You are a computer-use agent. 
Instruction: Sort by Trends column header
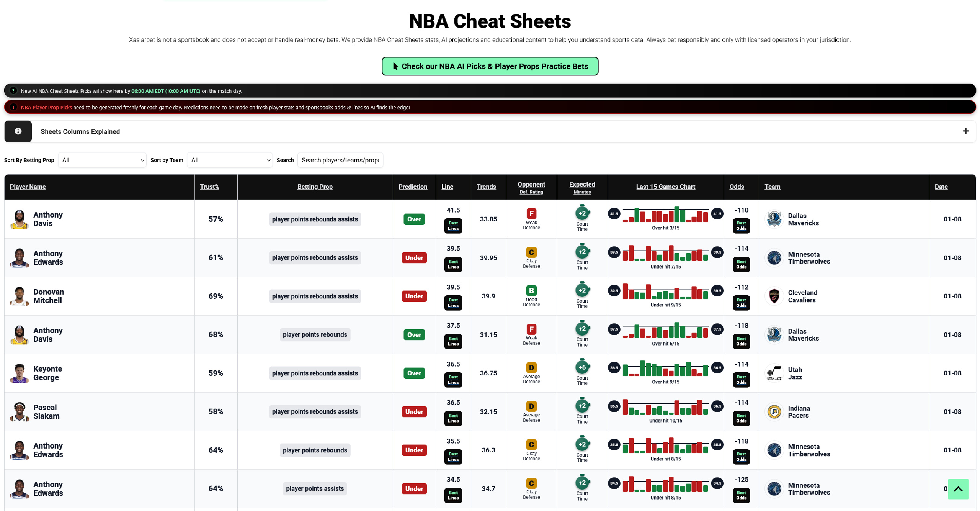[486, 187]
